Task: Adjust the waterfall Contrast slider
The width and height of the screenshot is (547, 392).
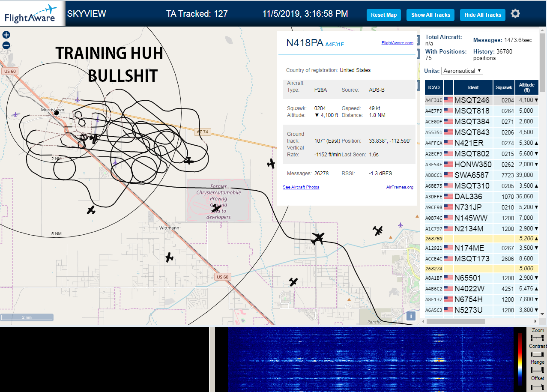Action: click(x=537, y=354)
